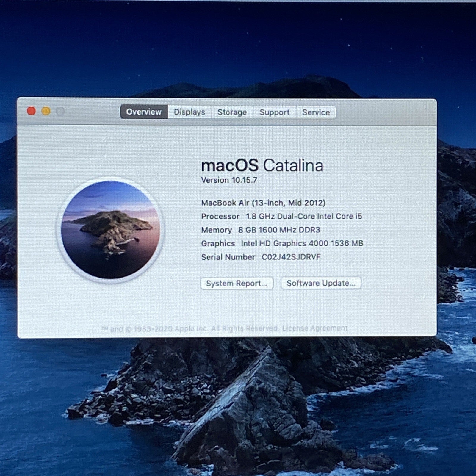The height and width of the screenshot is (476, 476).
Task: Click the macOS Catalina island logo
Action: click(x=110, y=230)
